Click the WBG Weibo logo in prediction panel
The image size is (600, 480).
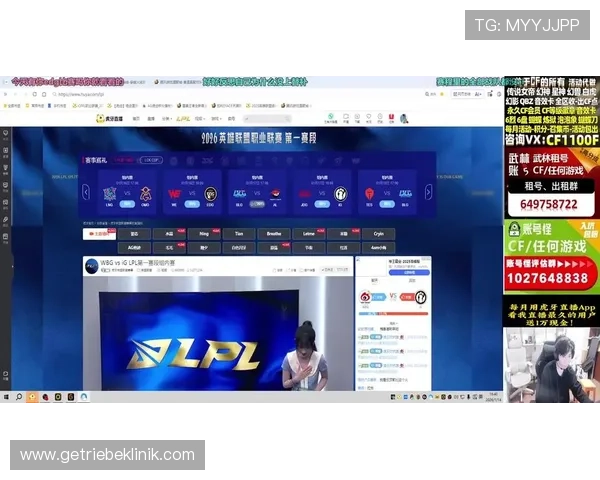coord(365,297)
